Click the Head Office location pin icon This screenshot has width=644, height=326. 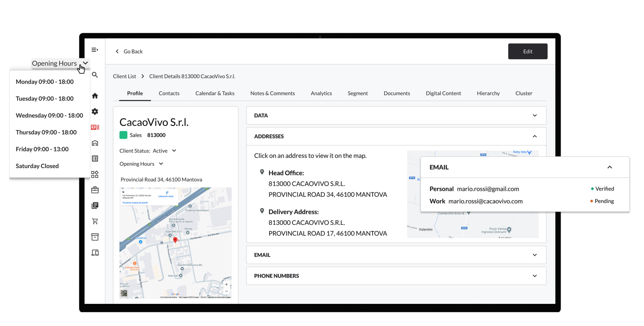tap(262, 172)
